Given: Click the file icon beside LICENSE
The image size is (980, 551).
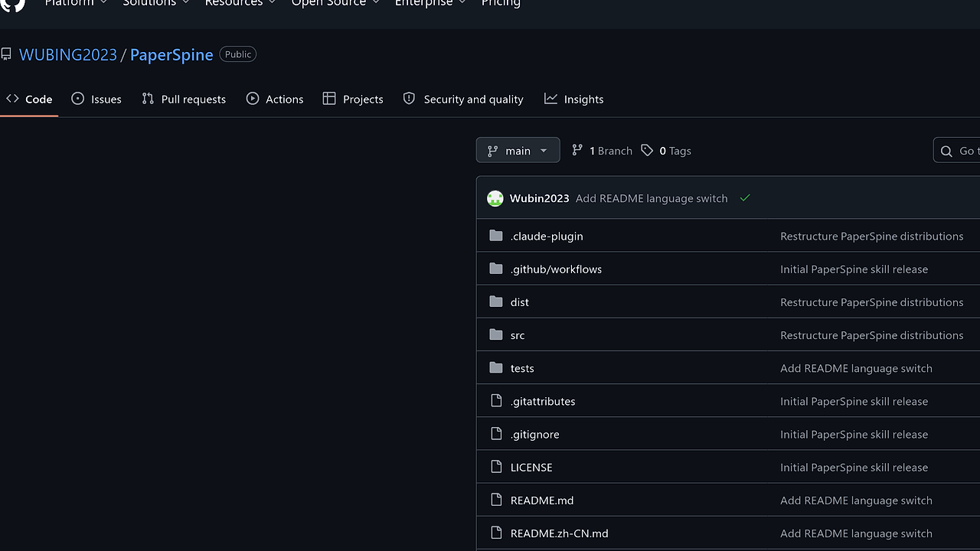Looking at the screenshot, I should click(x=496, y=467).
